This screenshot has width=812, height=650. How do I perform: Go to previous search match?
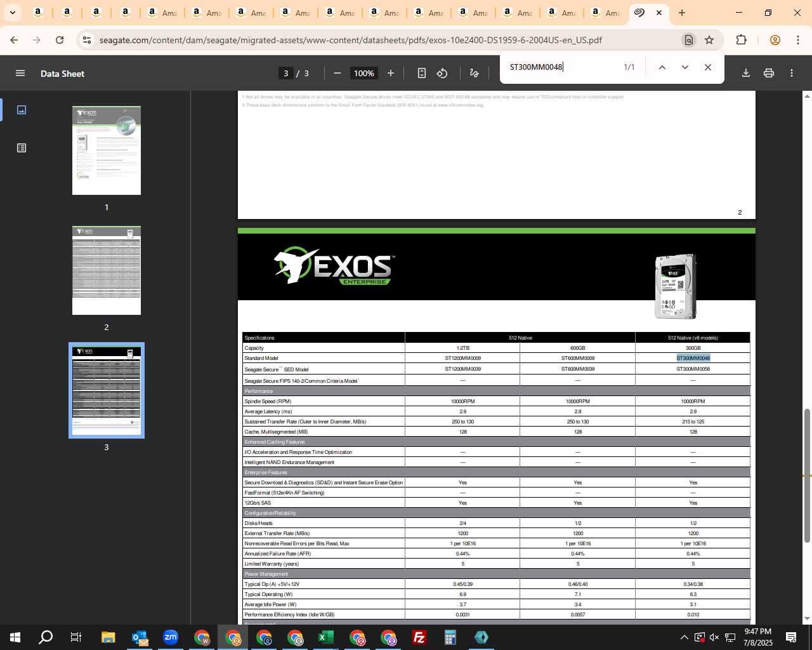point(662,67)
